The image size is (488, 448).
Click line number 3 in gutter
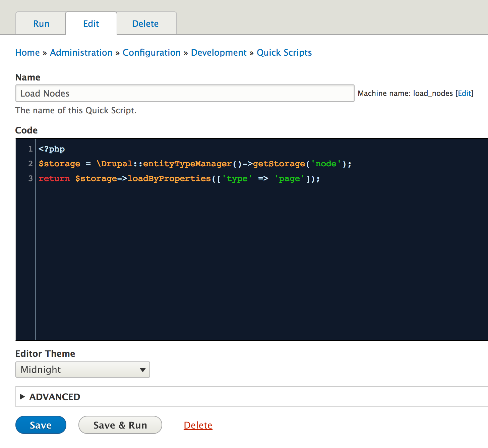(x=30, y=178)
